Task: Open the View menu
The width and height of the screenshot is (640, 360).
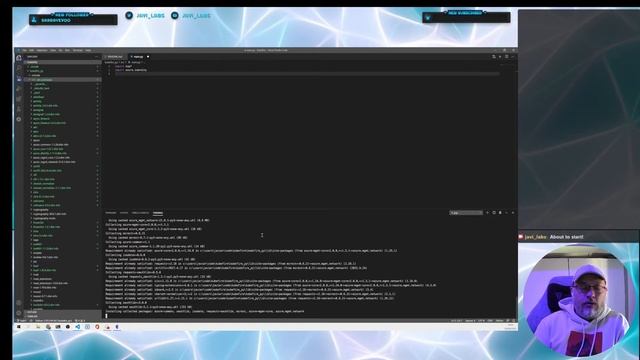Action: (53, 50)
